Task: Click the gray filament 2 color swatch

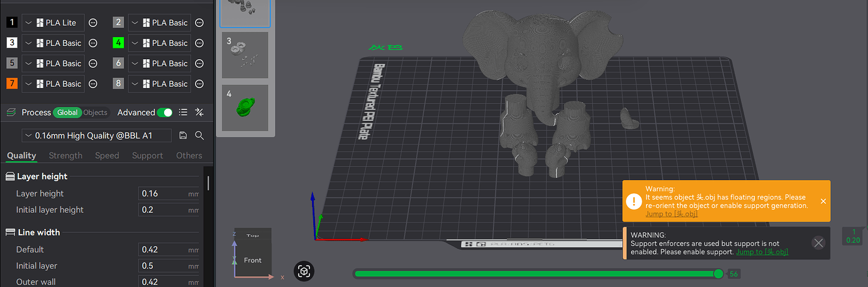Action: (118, 23)
